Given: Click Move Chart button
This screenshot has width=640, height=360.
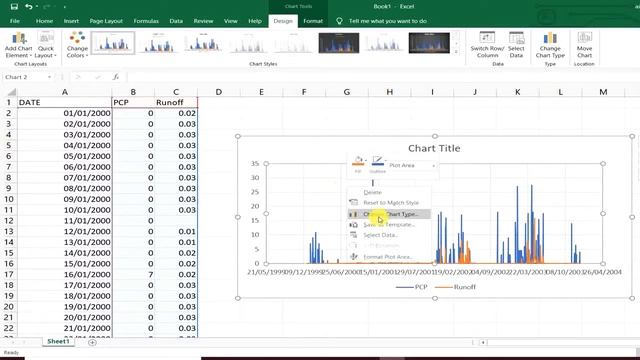Looking at the screenshot, I should point(584,45).
